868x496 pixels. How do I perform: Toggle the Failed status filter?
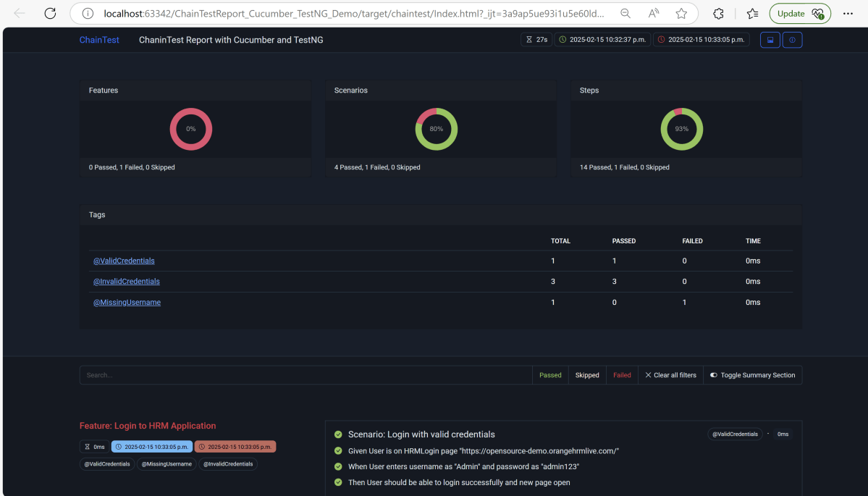tap(622, 375)
